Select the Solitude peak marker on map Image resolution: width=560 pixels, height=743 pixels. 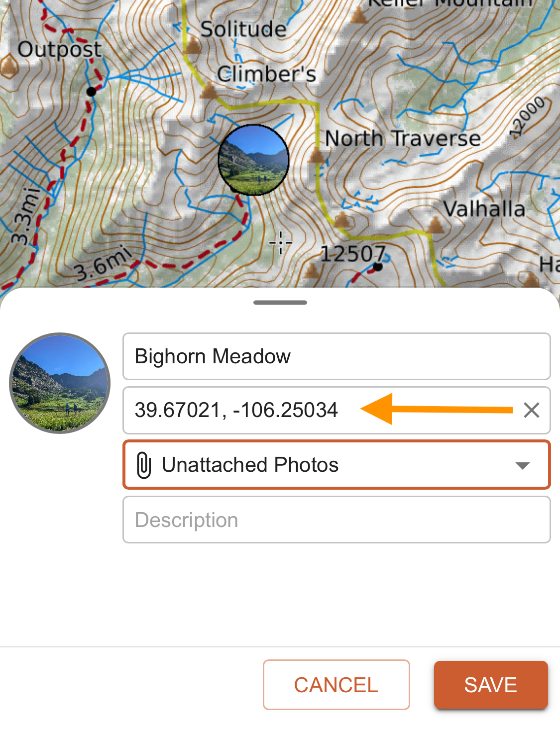point(193,46)
